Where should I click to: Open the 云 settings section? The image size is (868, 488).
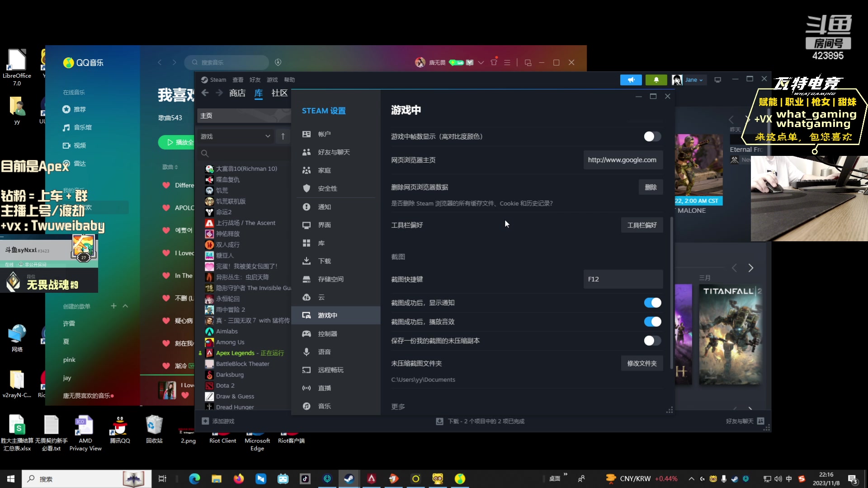tap(335, 297)
